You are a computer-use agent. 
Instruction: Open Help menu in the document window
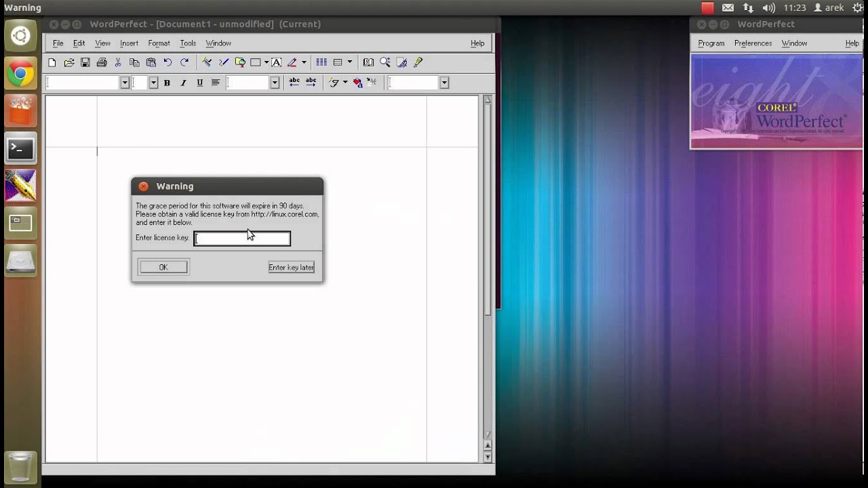point(477,43)
